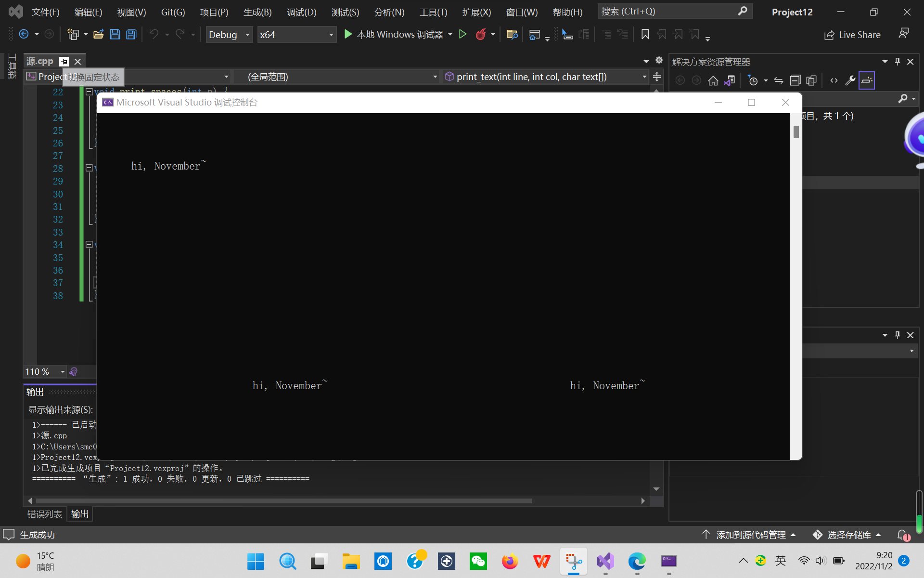The width and height of the screenshot is (924, 578).
Task: Click 添加到源代码管理 in the status bar
Action: pyautogui.click(x=750, y=535)
